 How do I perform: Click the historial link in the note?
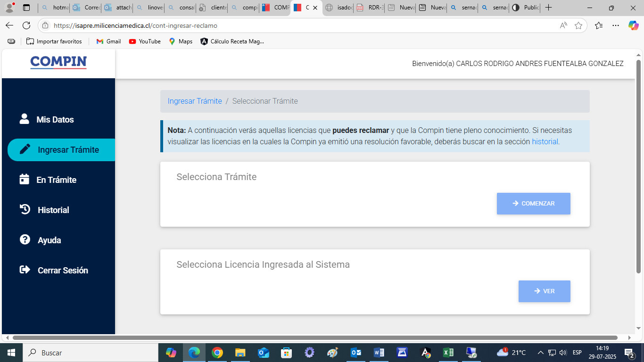click(x=545, y=141)
